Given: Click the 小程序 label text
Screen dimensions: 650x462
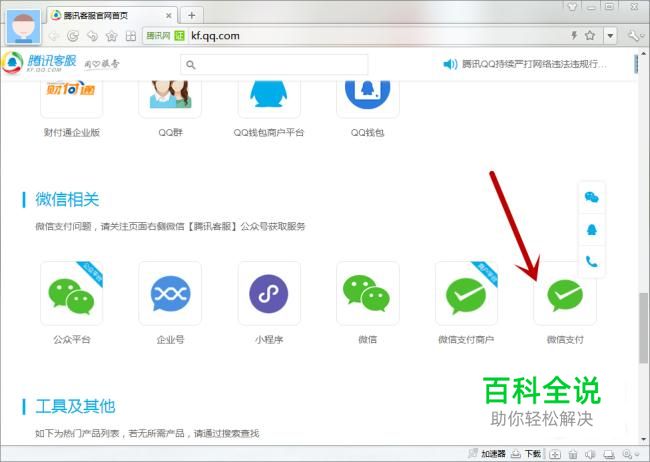Looking at the screenshot, I should [x=269, y=340].
